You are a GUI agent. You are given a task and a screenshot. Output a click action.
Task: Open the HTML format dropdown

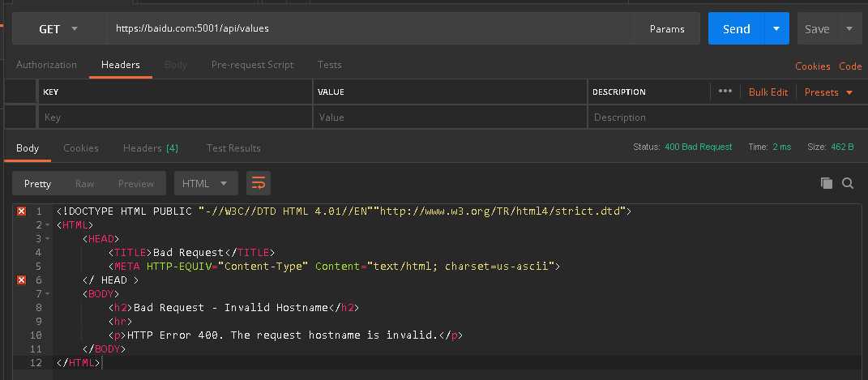coord(206,184)
